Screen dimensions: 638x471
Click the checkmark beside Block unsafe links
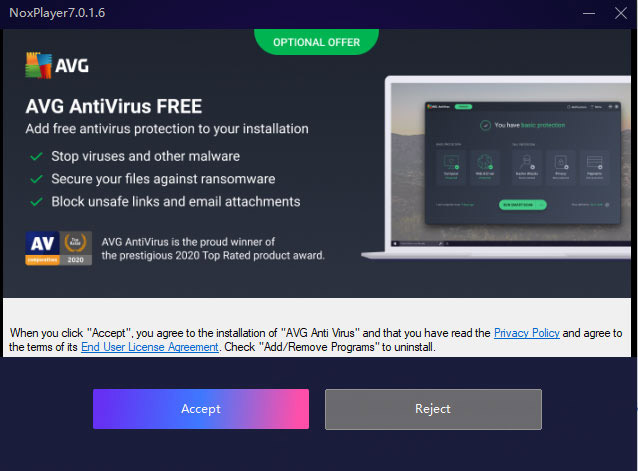[37, 202]
